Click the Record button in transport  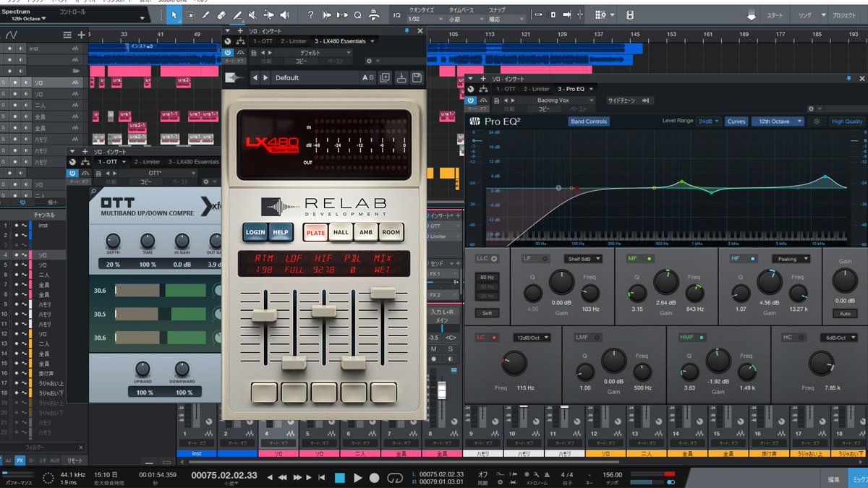[x=375, y=478]
